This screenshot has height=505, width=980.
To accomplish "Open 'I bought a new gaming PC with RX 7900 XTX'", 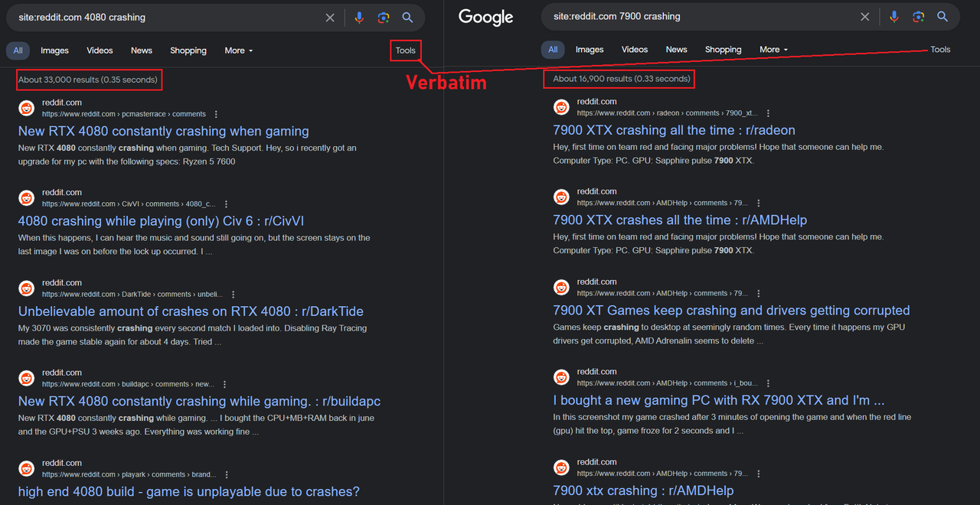I will (719, 401).
